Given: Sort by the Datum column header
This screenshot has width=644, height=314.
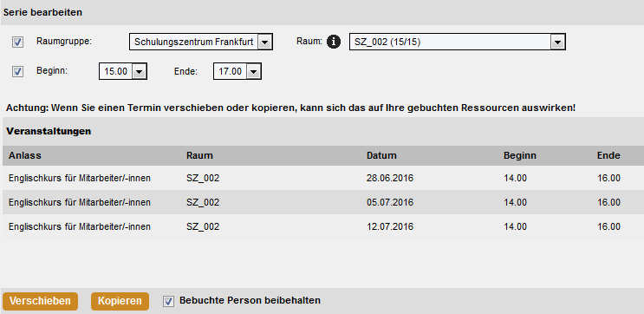Looking at the screenshot, I should [x=381, y=156].
